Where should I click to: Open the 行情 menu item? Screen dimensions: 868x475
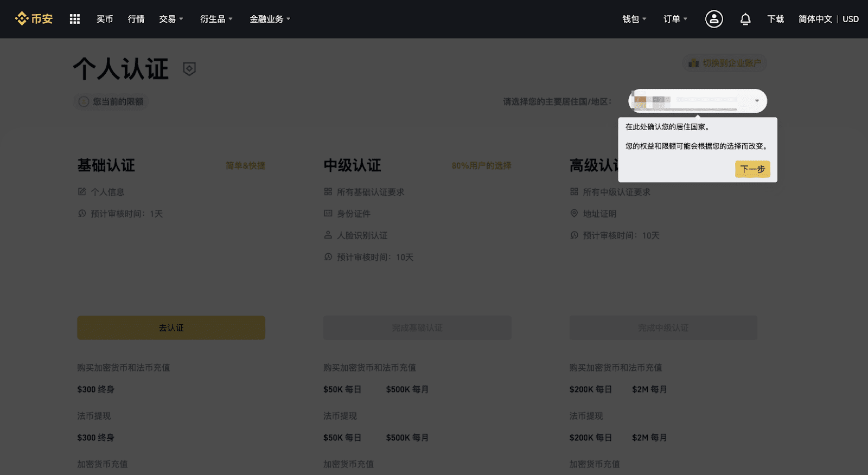click(x=136, y=19)
